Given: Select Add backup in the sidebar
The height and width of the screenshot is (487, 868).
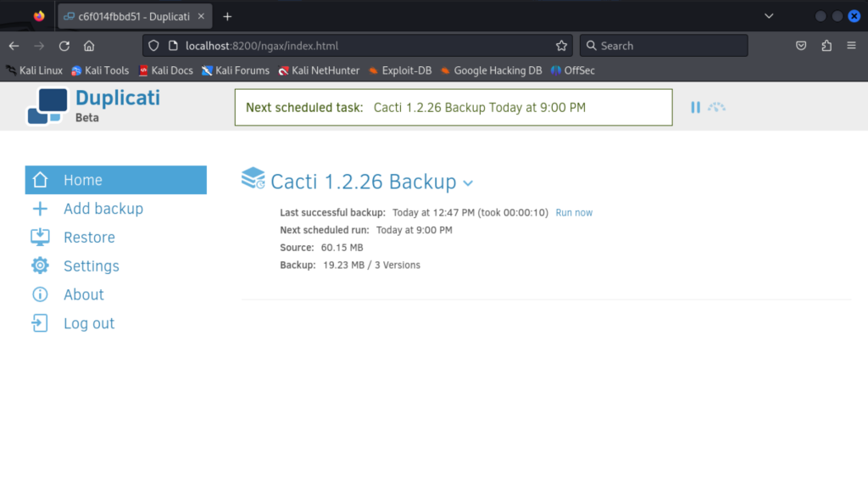Looking at the screenshot, I should (x=103, y=209).
